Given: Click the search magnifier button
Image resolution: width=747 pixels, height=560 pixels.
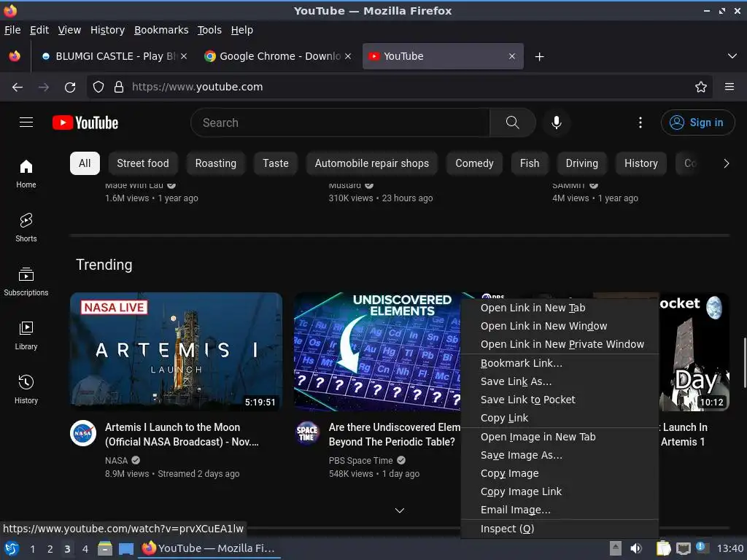Looking at the screenshot, I should coord(513,122).
